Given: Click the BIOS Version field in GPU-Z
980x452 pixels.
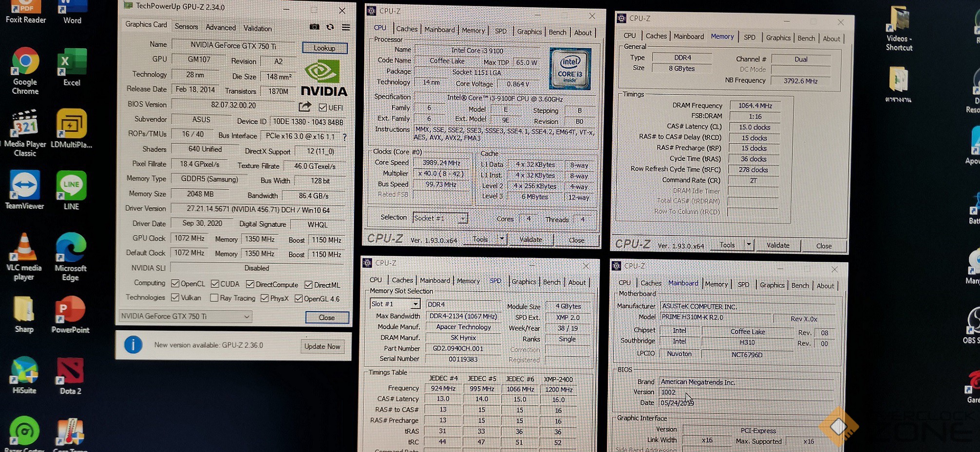Looking at the screenshot, I should coord(233,105).
